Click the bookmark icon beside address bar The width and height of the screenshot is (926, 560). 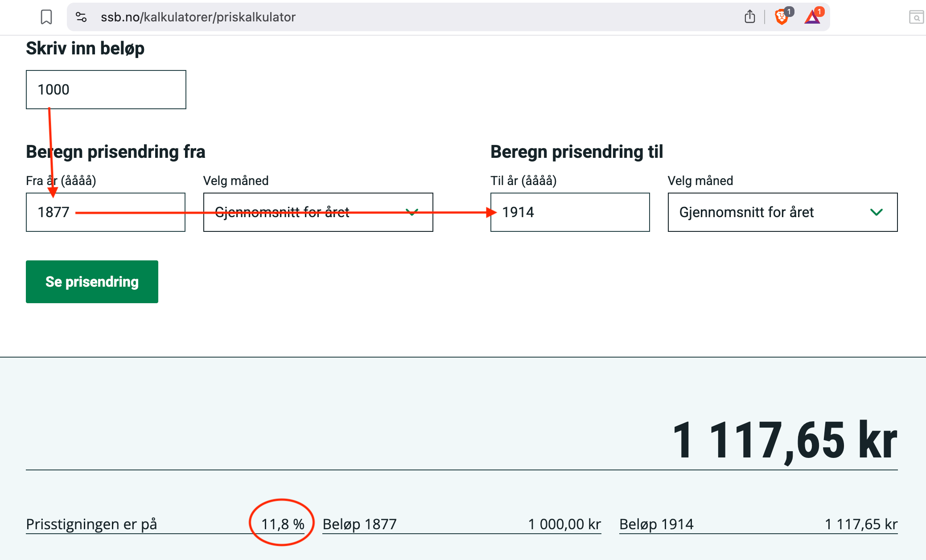click(x=46, y=17)
